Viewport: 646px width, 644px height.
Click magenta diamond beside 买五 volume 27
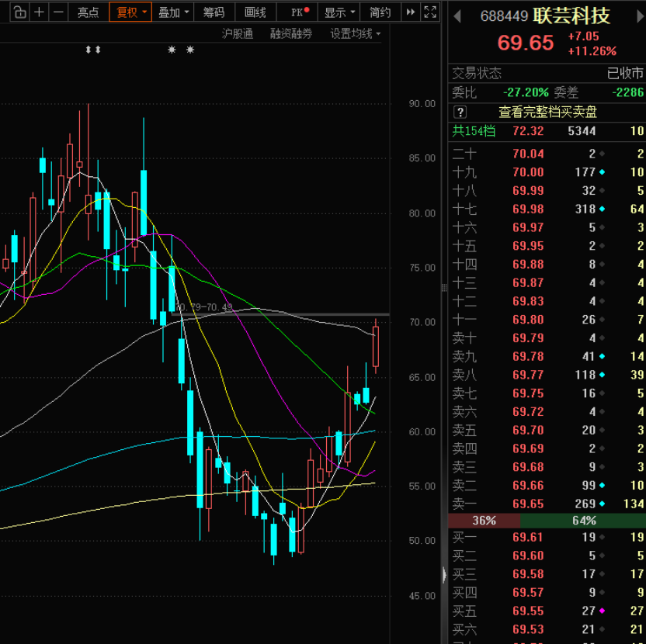point(602,611)
